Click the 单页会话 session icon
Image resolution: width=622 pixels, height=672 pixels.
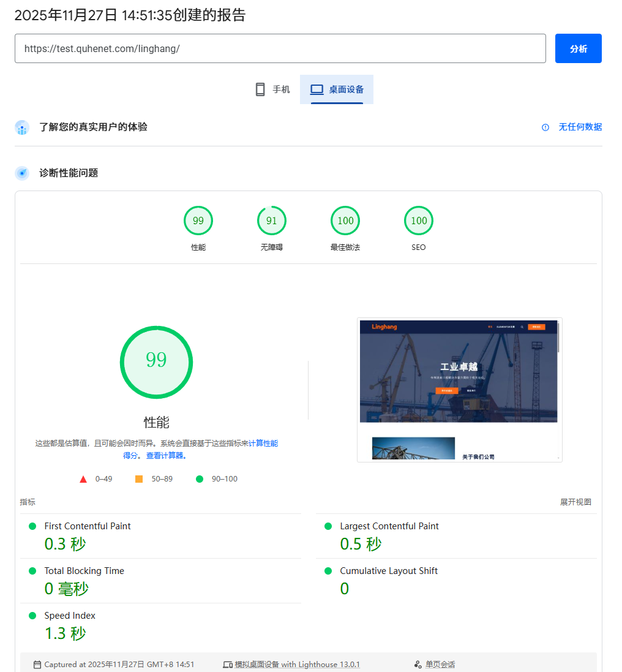click(x=418, y=665)
